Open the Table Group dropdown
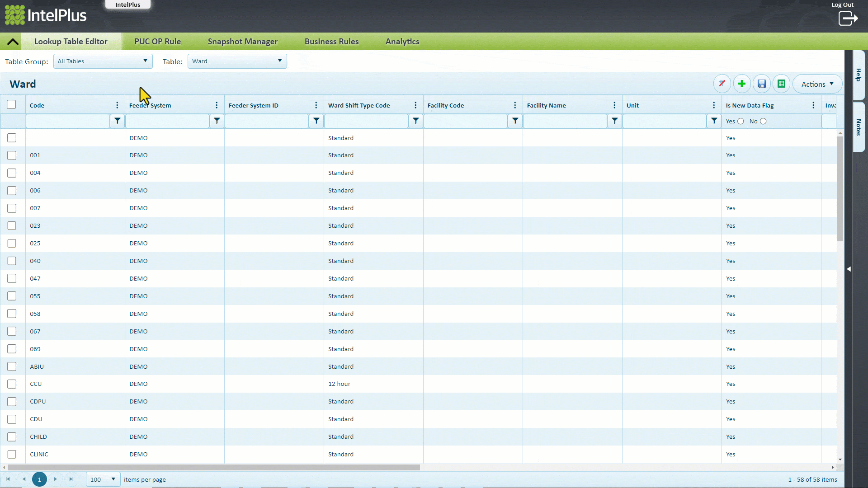 coord(103,61)
